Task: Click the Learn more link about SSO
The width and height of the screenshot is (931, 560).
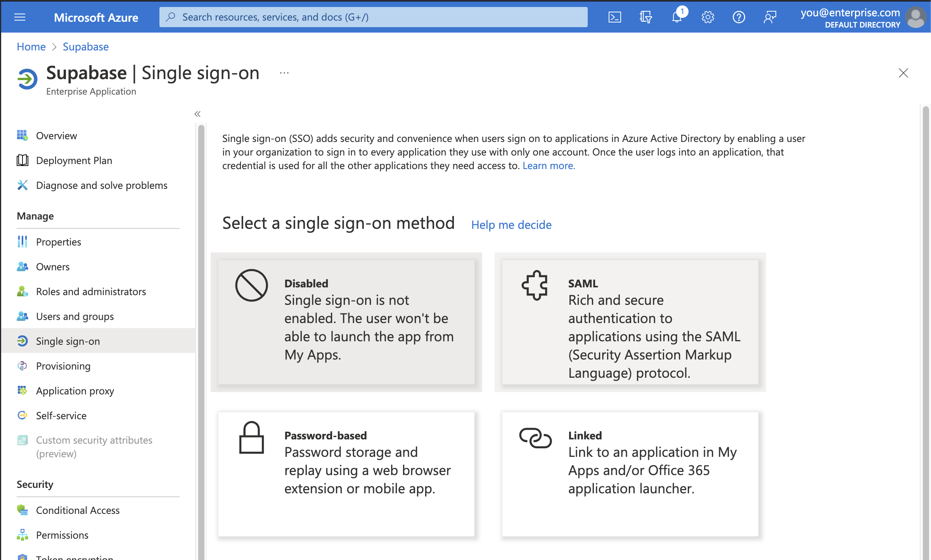Action: pyautogui.click(x=549, y=165)
